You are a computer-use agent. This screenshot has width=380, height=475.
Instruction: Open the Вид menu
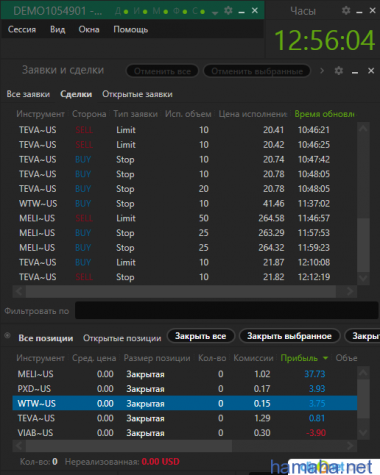[58, 30]
